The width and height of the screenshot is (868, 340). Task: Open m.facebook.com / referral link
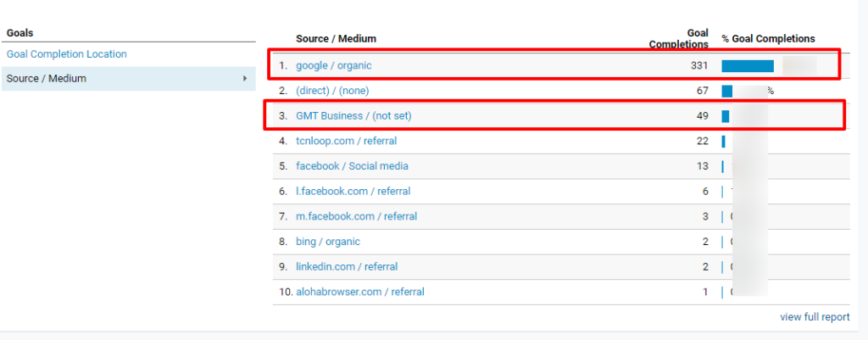pos(357,216)
